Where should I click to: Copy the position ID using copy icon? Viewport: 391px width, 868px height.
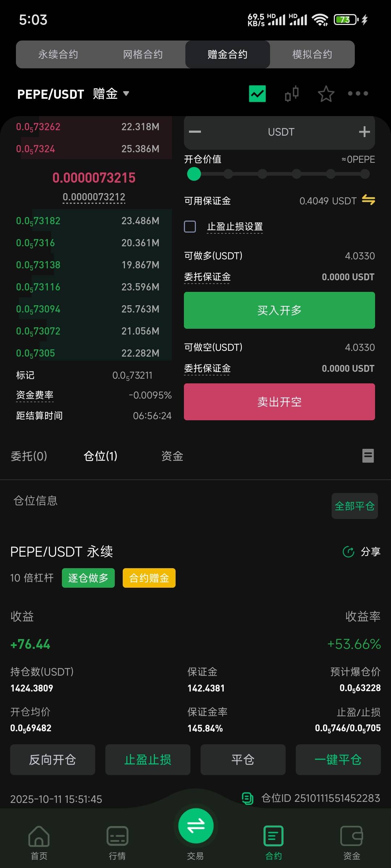click(248, 798)
